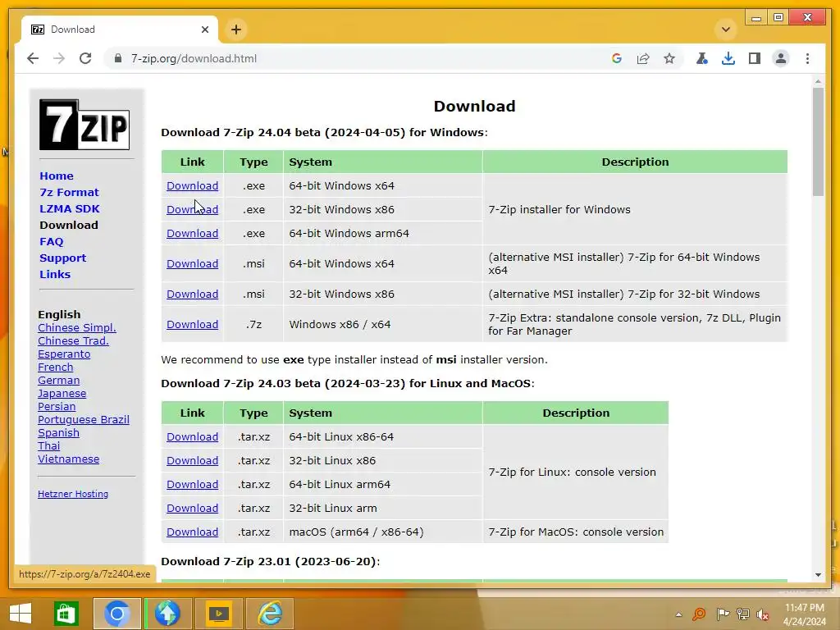Open Action Center flag icon
Image resolution: width=840 pixels, height=630 pixels.
click(723, 614)
